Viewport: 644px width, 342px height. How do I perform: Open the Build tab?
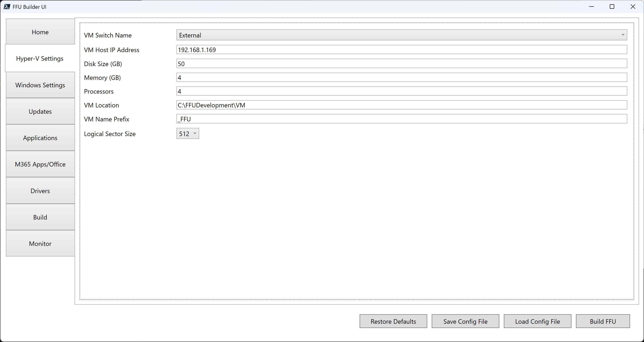coord(40,217)
